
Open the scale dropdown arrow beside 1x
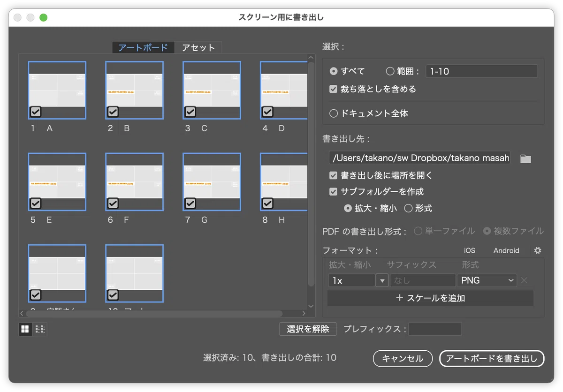click(x=382, y=280)
